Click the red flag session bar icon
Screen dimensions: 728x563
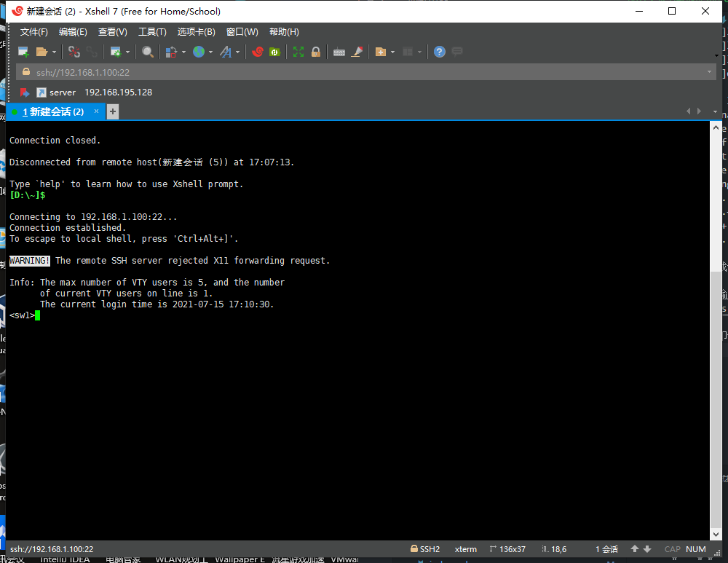coord(25,92)
